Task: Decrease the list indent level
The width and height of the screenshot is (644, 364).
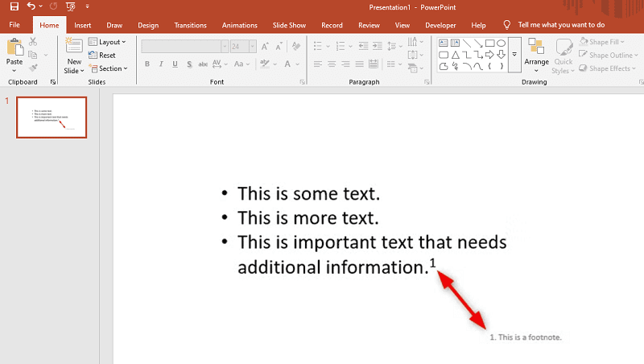Action: tap(363, 46)
